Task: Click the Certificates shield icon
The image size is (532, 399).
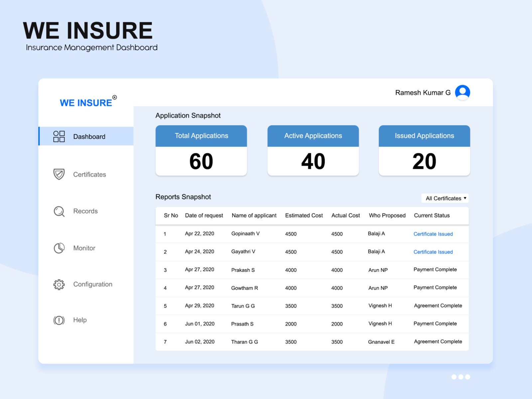Action: point(59,174)
